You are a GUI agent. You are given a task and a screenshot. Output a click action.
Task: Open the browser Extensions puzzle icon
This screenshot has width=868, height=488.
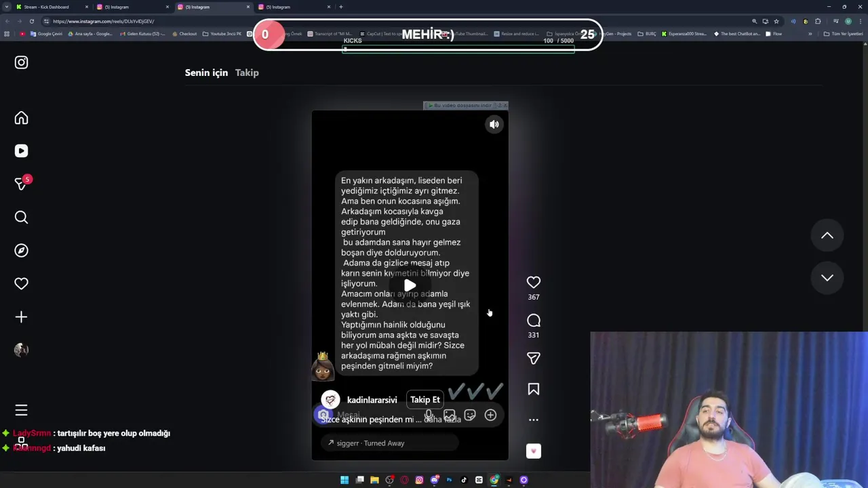(x=818, y=21)
